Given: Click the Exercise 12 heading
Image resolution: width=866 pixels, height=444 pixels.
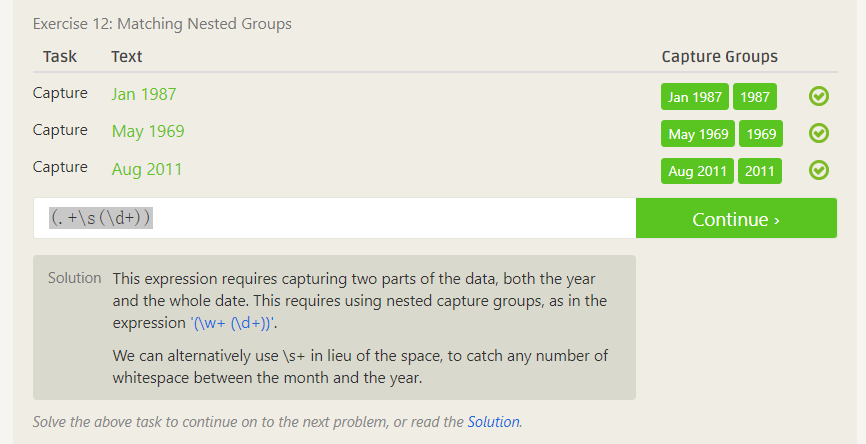Looking at the screenshot, I should (x=162, y=23).
